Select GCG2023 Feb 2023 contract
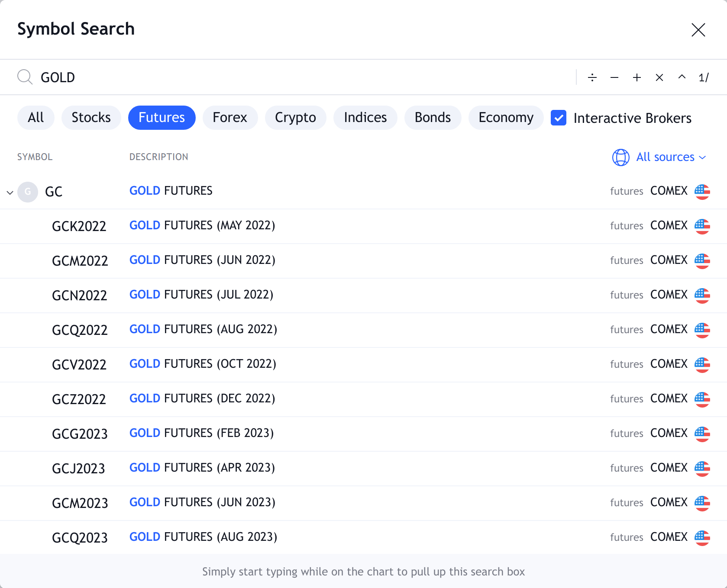The width and height of the screenshot is (727, 588). point(363,434)
